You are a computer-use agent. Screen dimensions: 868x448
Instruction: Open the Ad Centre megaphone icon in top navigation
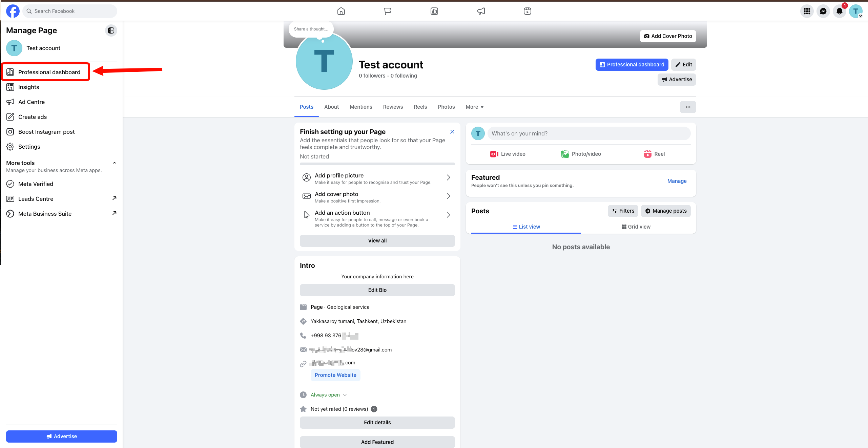click(x=481, y=11)
